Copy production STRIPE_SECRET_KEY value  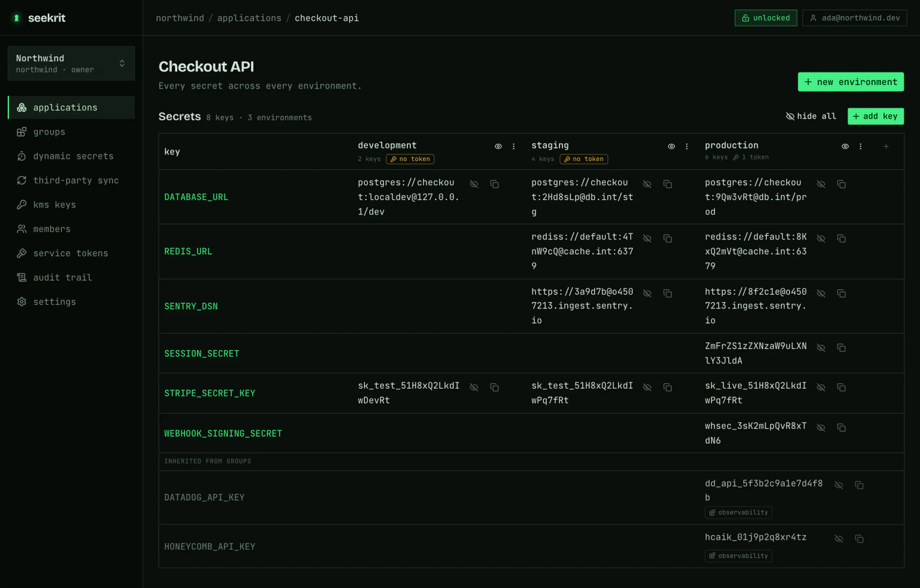[x=841, y=387]
